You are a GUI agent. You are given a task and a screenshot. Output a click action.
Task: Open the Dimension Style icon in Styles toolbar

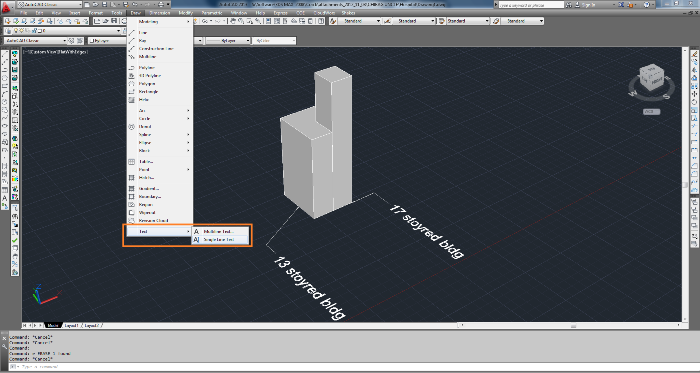coord(387,21)
